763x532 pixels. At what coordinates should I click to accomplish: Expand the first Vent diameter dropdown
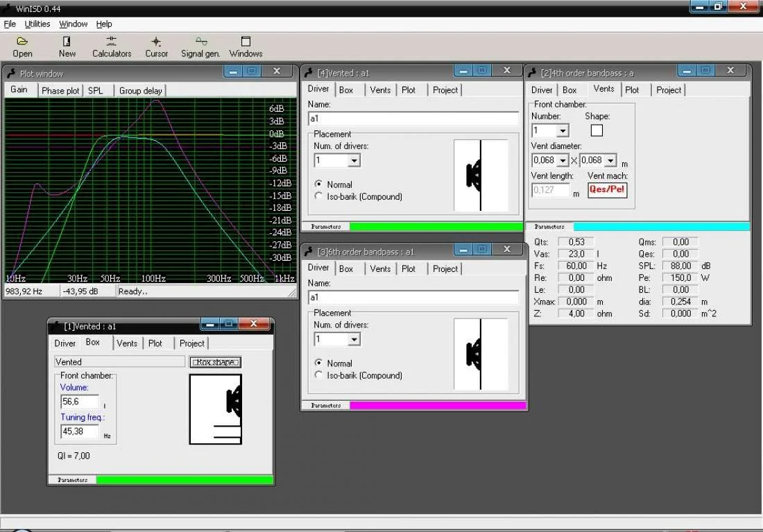click(x=563, y=160)
